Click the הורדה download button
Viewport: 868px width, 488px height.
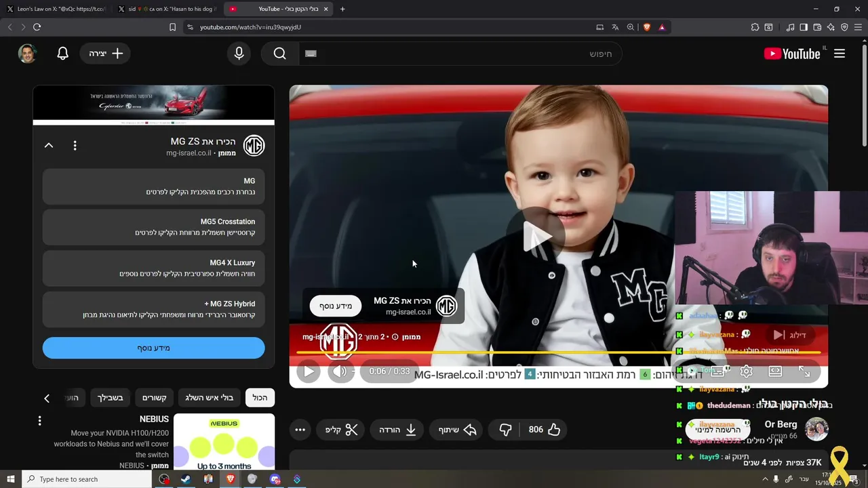point(398,430)
